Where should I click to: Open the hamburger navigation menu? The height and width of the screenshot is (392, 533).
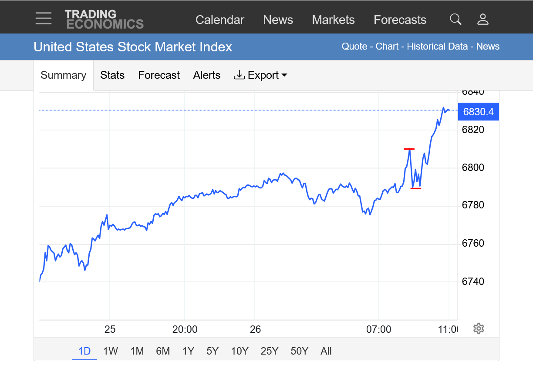[44, 19]
